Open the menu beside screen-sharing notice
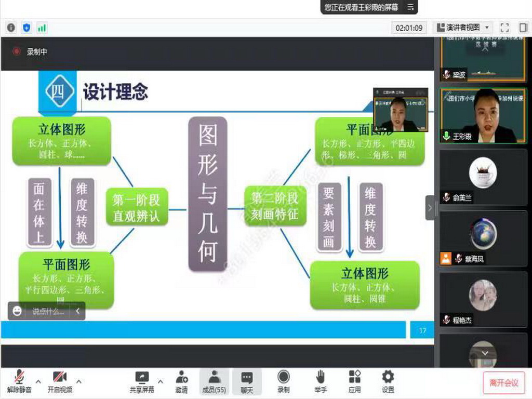 (410, 7)
